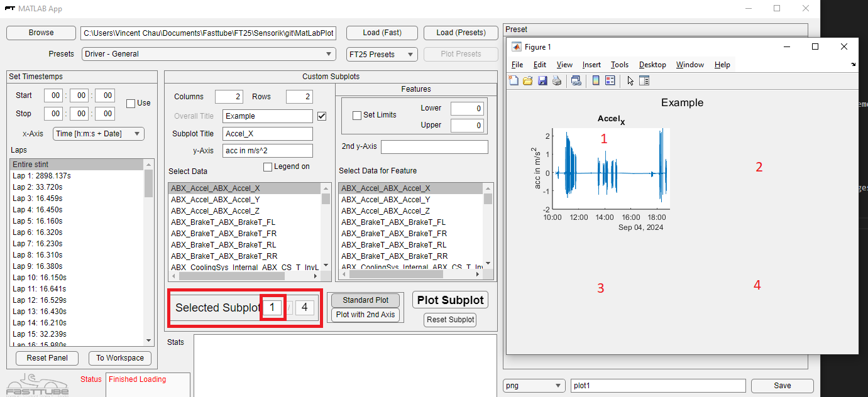Screen dimensions: 868x397
Task: Click the Insert Legend icon
Action: coord(610,80)
